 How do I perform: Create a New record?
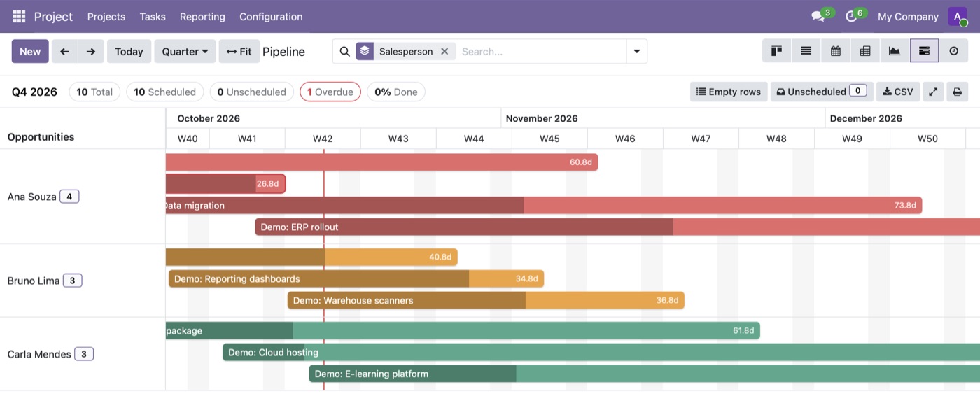point(30,51)
